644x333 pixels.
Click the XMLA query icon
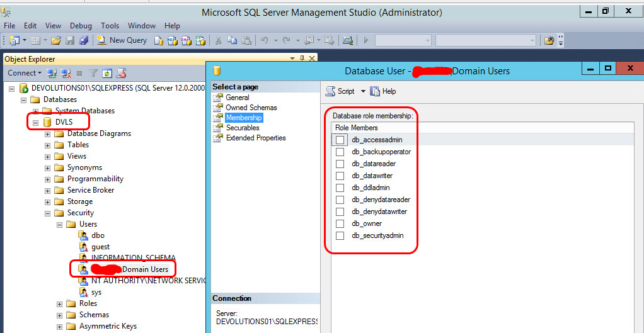pyautogui.click(x=200, y=40)
